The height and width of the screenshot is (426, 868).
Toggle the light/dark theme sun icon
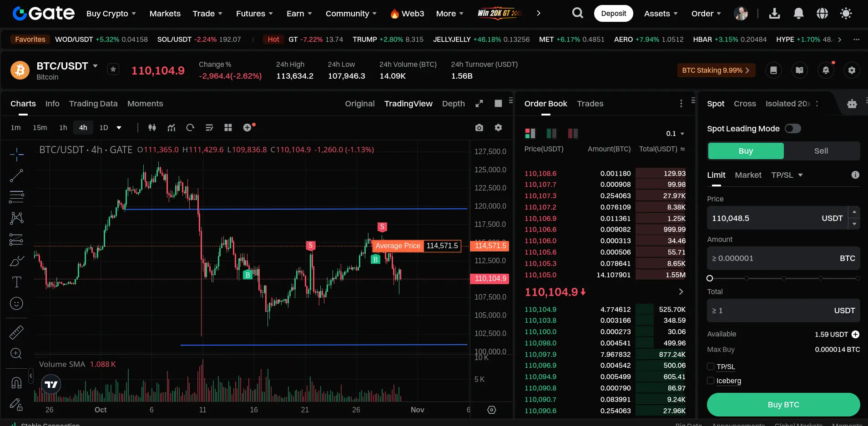[x=846, y=14]
